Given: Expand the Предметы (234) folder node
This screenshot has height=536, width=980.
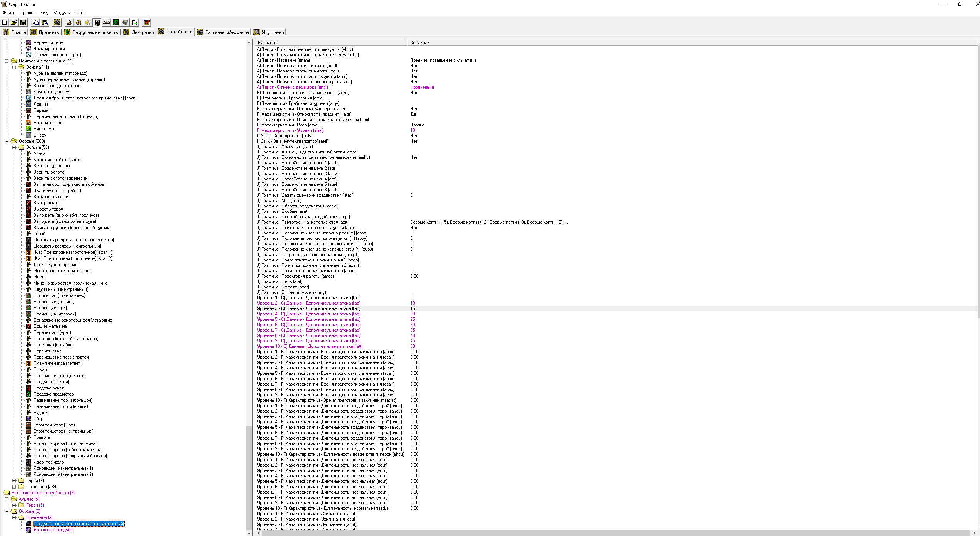Looking at the screenshot, I should [x=14, y=487].
